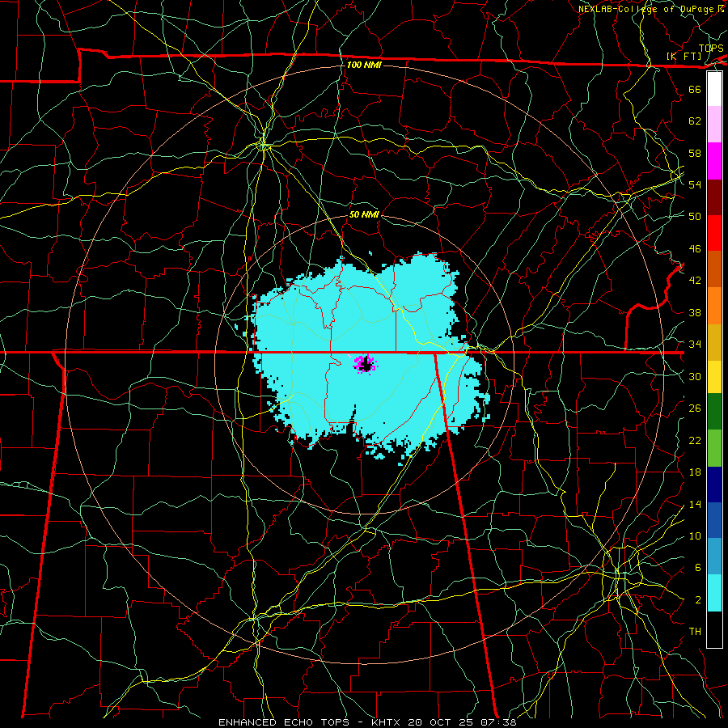
Task: Select the medium blue legend swatch
Action: (714, 520)
